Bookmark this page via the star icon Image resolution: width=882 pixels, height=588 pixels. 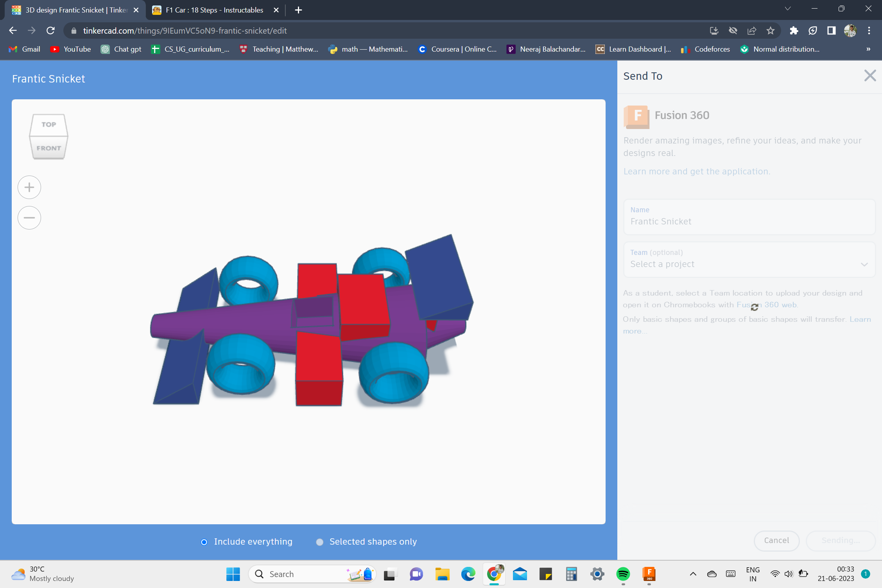coord(771,30)
